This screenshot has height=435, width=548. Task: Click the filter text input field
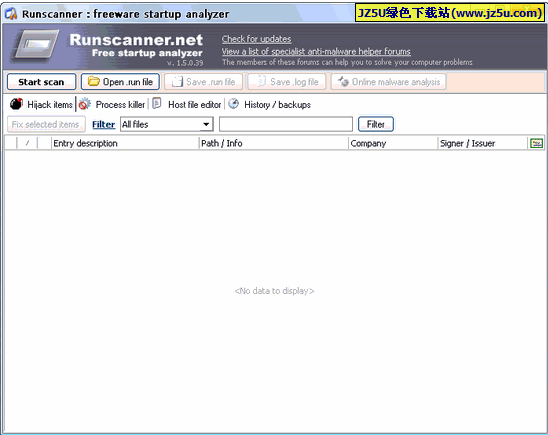[x=286, y=124]
